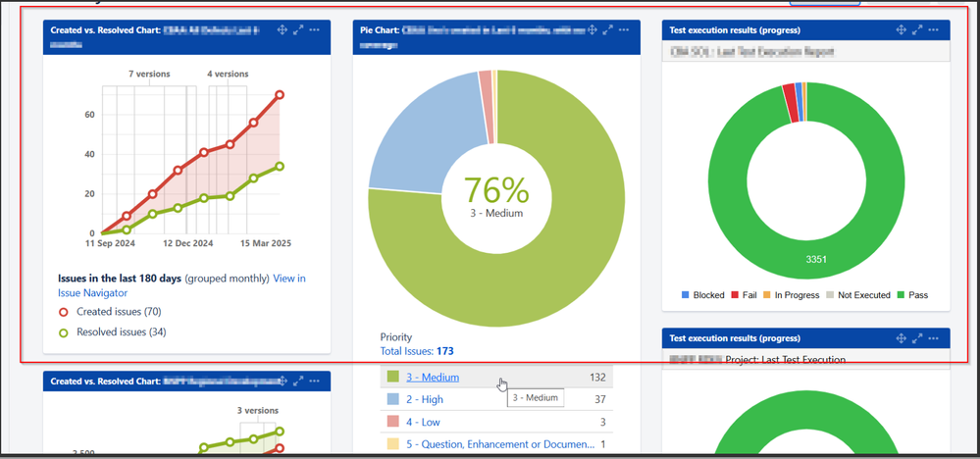Click move handle on lower Test execution gadget
The image size is (980, 459).
pyautogui.click(x=901, y=338)
